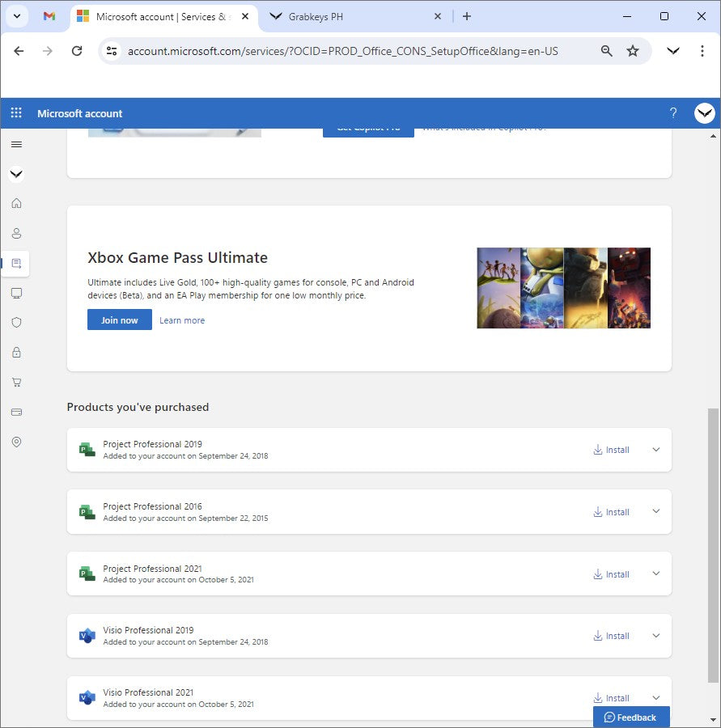The height and width of the screenshot is (728, 721).
Task: Expand Project Professional 2021 details chevron
Action: point(656,574)
